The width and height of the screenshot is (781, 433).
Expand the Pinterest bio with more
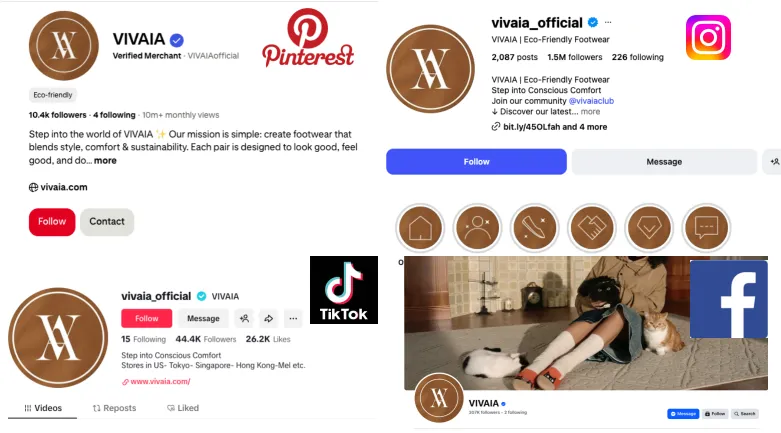(x=105, y=160)
